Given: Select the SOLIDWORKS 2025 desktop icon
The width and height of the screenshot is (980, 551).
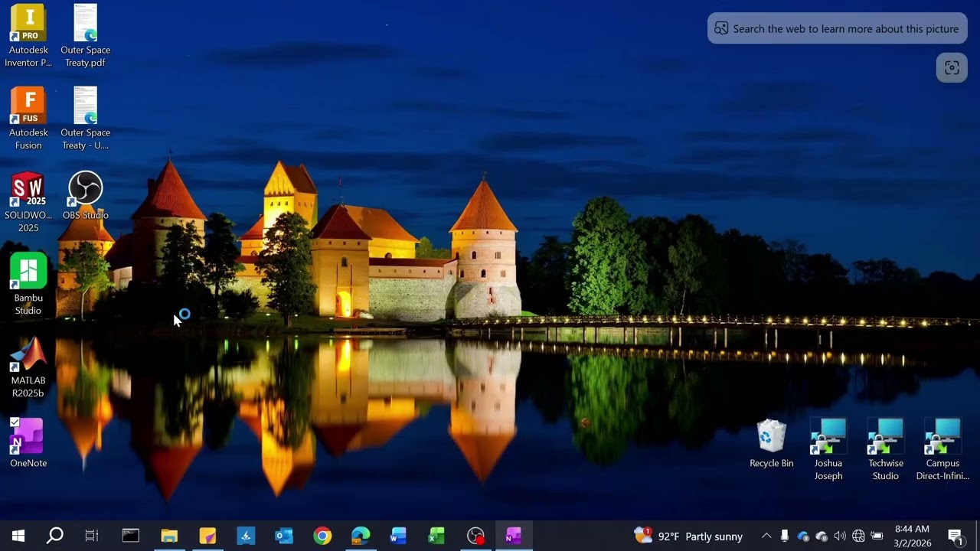Looking at the screenshot, I should click(x=28, y=201).
